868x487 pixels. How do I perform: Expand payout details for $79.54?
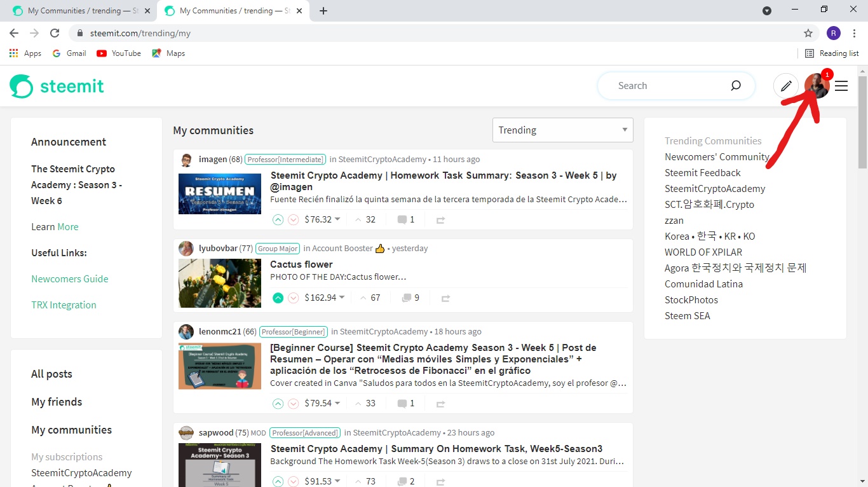(323, 403)
